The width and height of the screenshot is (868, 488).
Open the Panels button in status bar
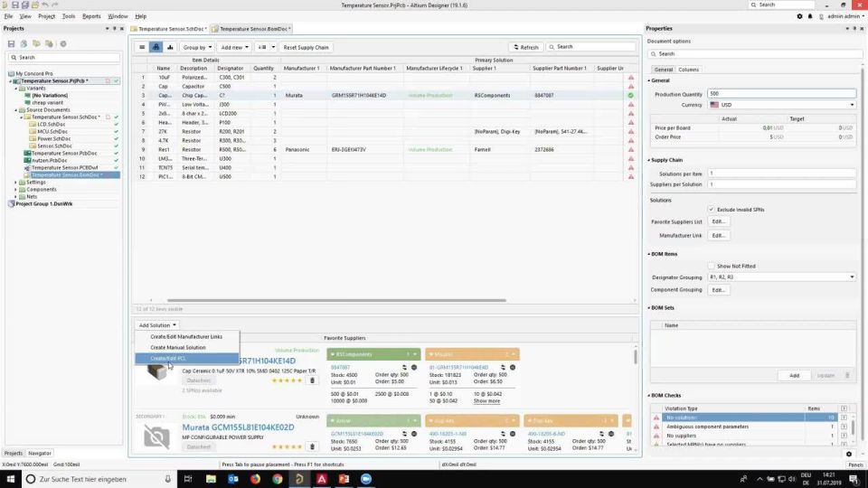pyautogui.click(x=855, y=465)
